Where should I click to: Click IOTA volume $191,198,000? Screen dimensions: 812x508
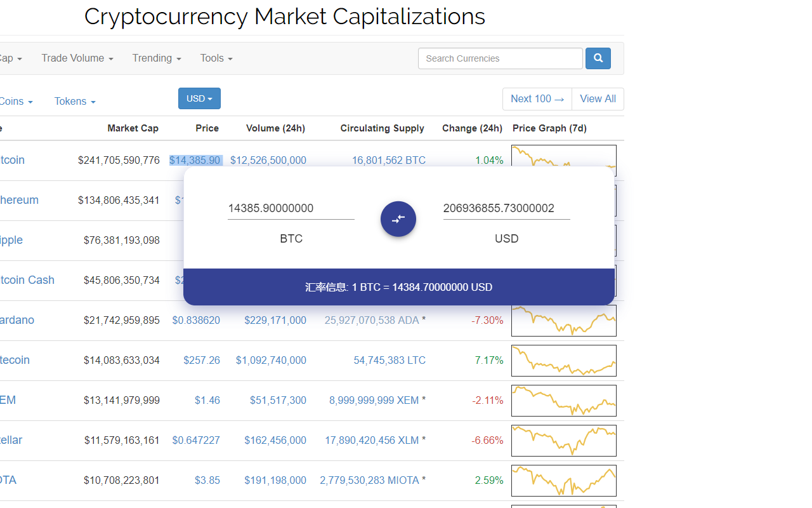(275, 481)
